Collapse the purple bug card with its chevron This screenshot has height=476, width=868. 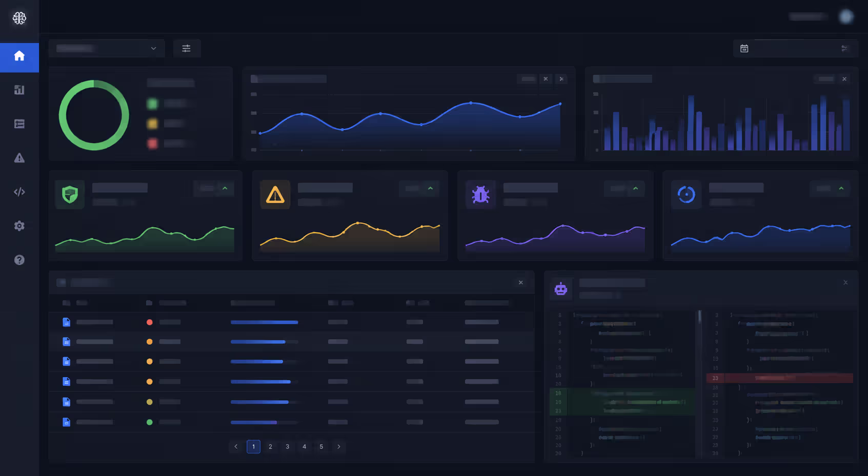point(636,189)
